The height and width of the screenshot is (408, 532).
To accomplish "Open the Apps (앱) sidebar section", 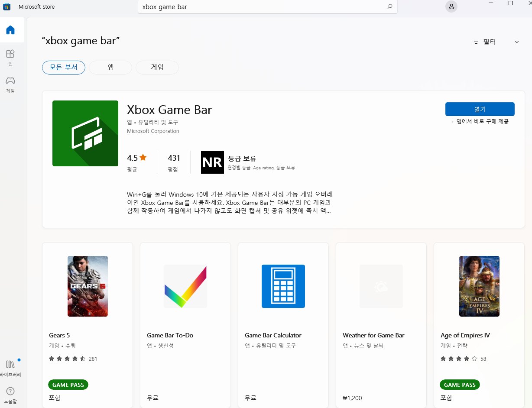I will coord(10,58).
